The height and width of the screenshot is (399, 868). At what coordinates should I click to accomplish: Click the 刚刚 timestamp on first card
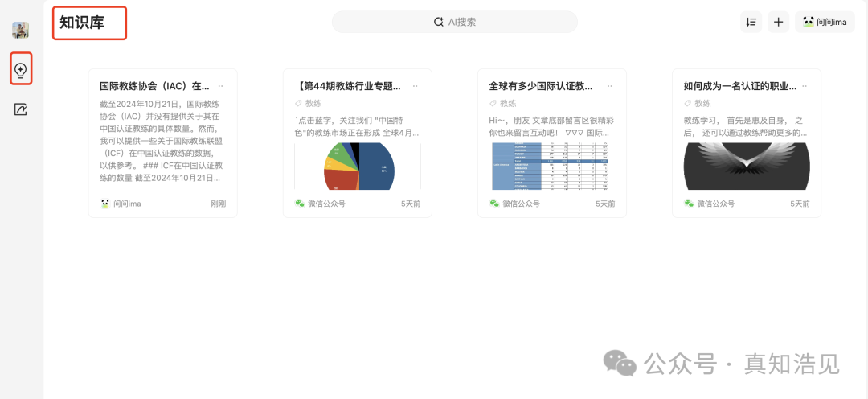point(218,204)
